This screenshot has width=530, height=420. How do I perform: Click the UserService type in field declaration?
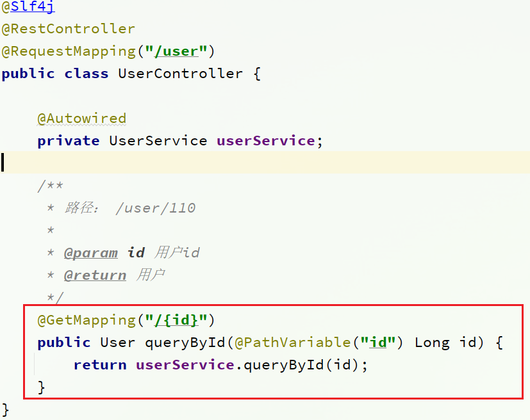(x=158, y=140)
